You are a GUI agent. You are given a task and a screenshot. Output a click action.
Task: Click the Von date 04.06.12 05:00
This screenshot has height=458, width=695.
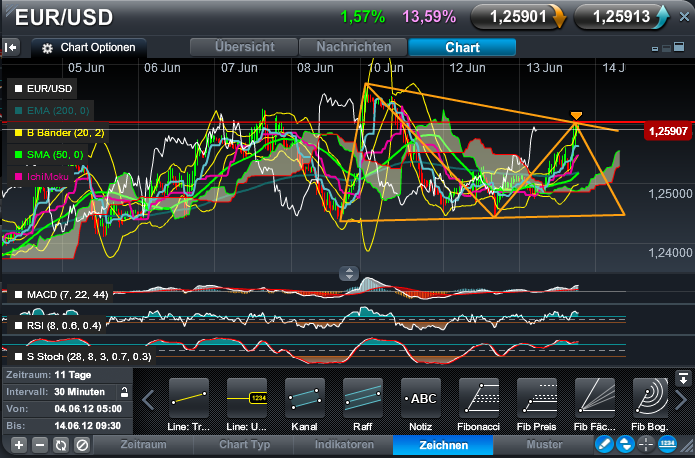click(x=88, y=409)
